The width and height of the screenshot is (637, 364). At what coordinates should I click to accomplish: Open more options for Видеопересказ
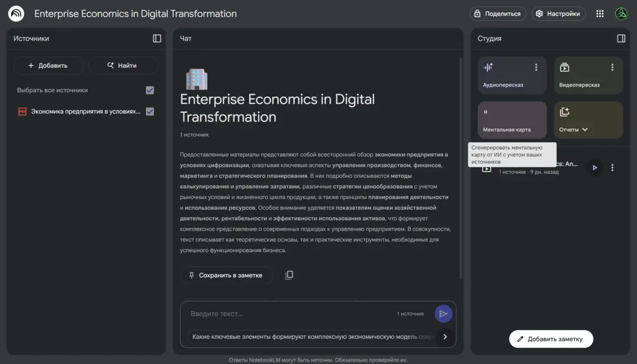coord(612,68)
